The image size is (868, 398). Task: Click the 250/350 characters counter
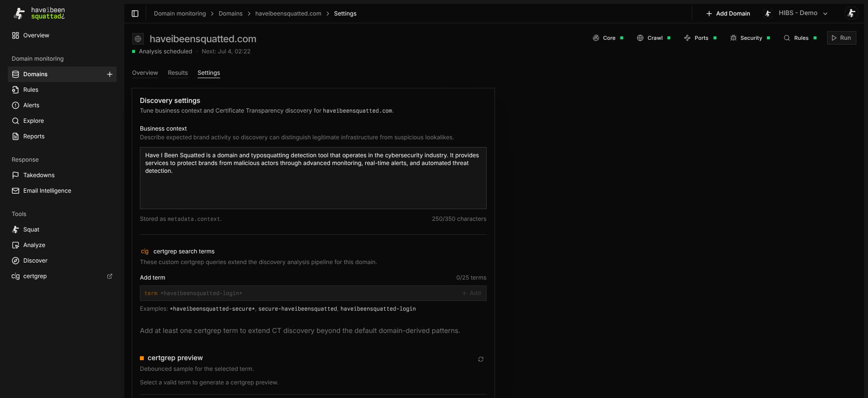(459, 219)
